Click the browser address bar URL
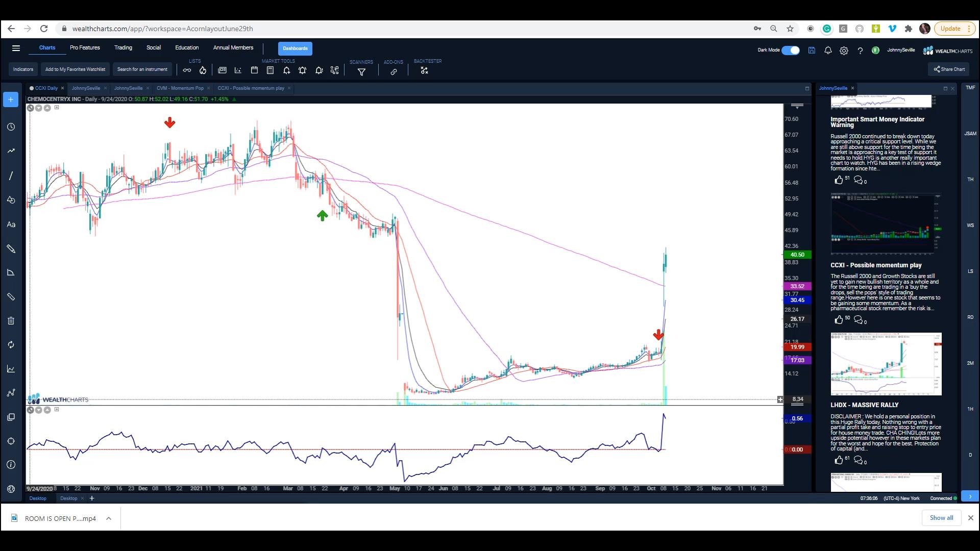980x551 pixels. [x=162, y=29]
